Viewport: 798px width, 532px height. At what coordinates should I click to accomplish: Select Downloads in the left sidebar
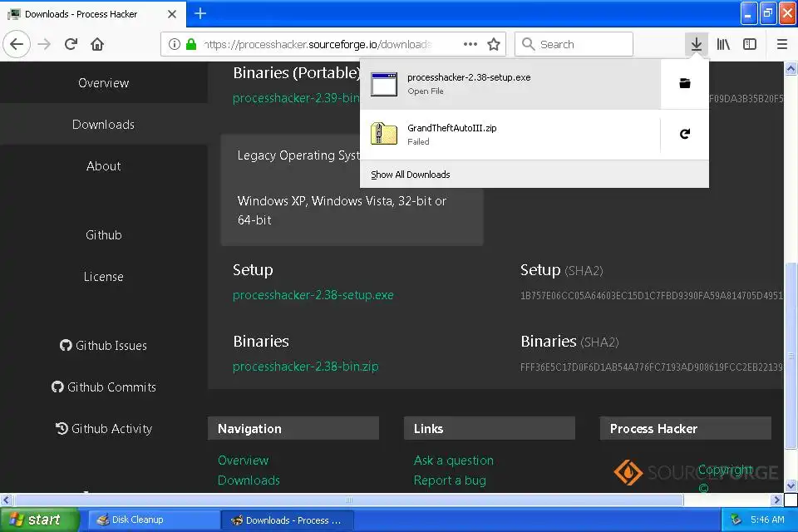point(103,125)
